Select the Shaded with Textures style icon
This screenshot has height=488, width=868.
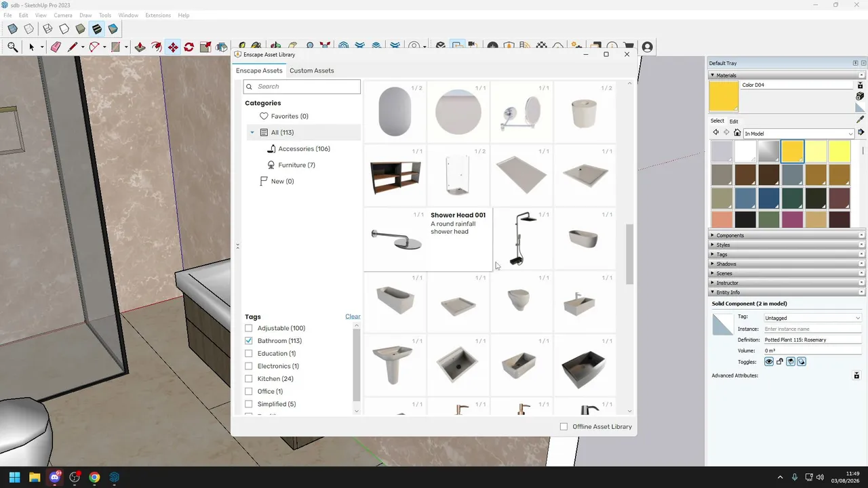click(x=96, y=29)
